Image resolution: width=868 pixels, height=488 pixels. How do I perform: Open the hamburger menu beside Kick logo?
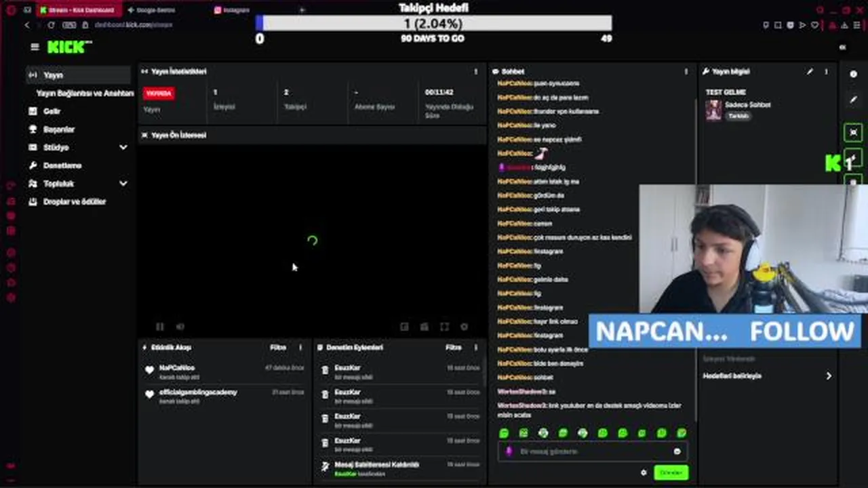pos(35,47)
